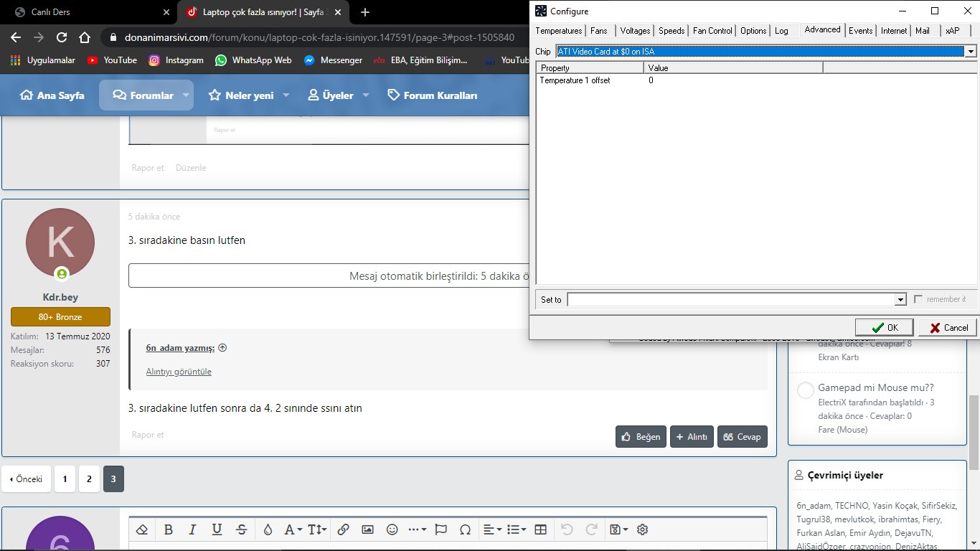Open the Kdr.bey profile link
Image resolution: width=980 pixels, height=551 pixels.
point(60,297)
